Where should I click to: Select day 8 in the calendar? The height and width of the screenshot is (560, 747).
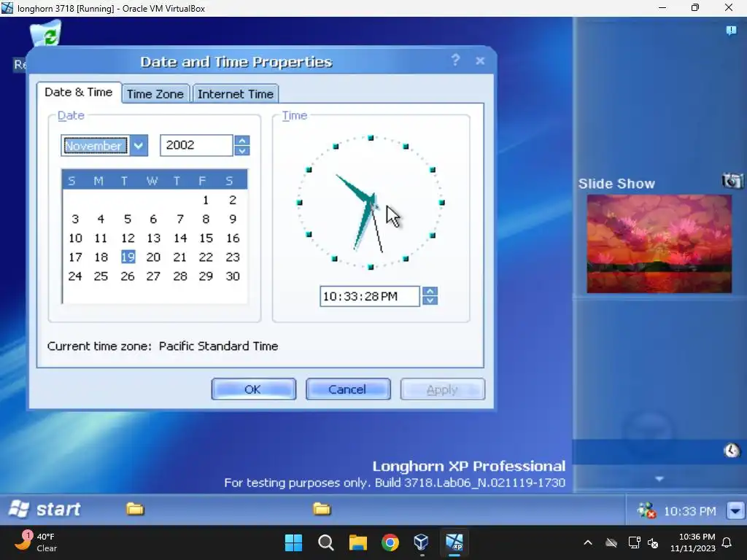[x=205, y=219]
